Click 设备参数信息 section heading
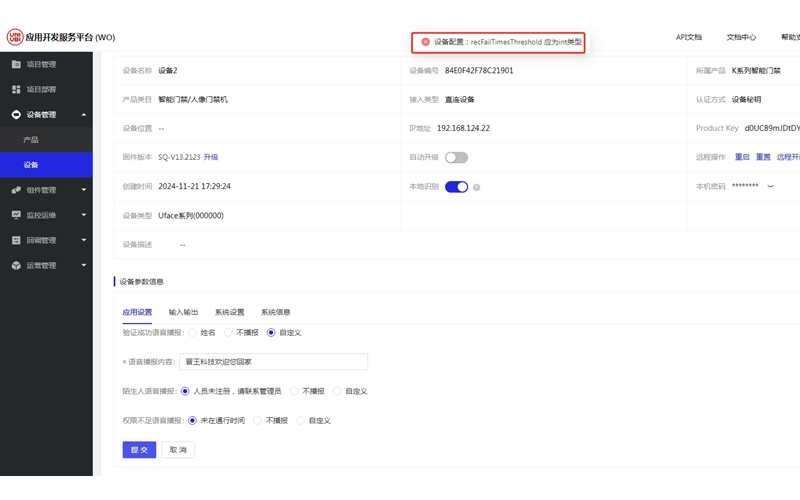 click(141, 282)
